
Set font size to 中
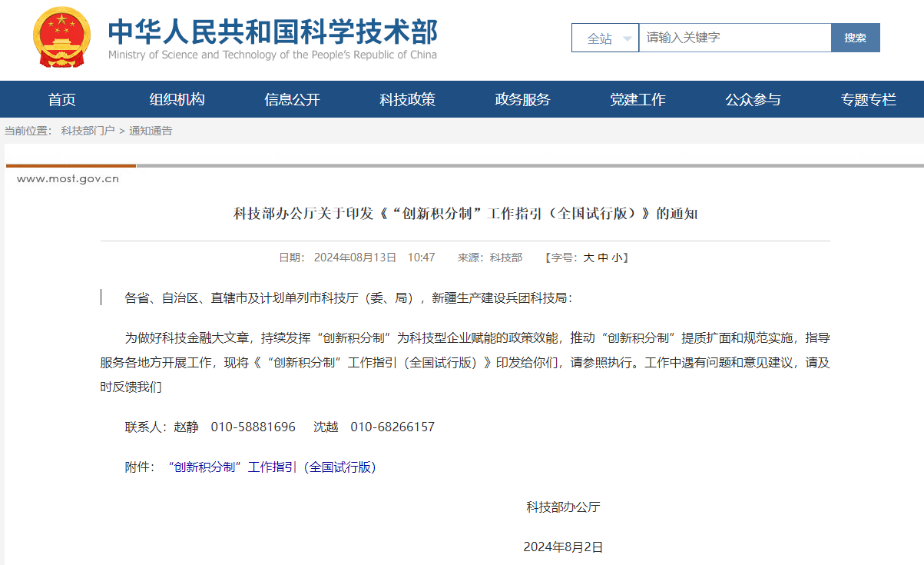[x=603, y=258]
